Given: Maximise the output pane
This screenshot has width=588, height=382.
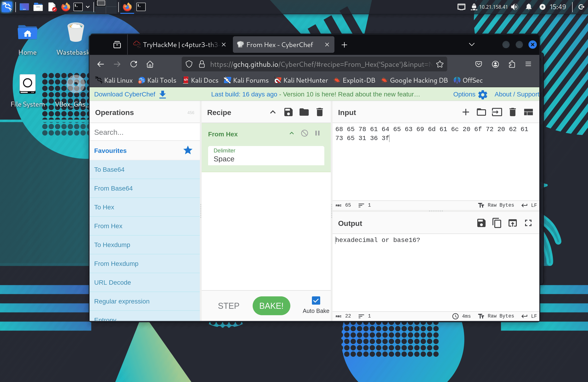Looking at the screenshot, I should (x=528, y=223).
